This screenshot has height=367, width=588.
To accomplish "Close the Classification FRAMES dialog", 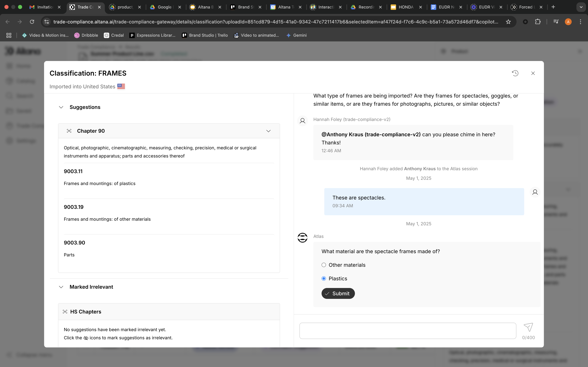I will 533,73.
